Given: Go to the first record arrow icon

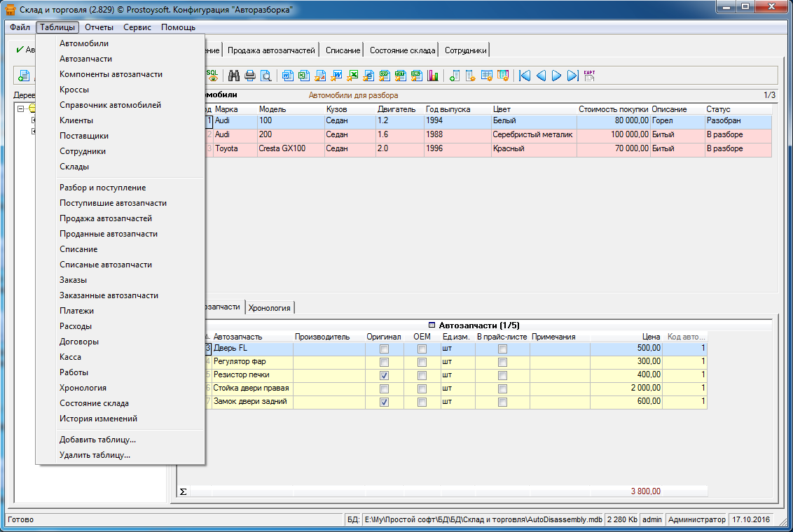Looking at the screenshot, I should coord(524,76).
